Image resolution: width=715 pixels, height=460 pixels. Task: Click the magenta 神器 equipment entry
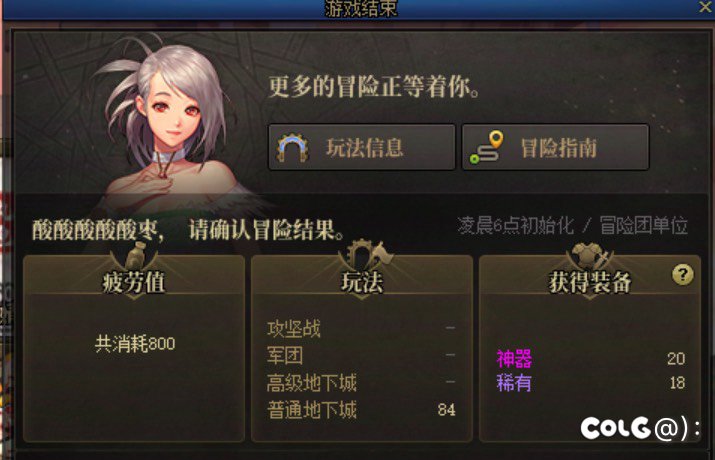click(x=514, y=359)
